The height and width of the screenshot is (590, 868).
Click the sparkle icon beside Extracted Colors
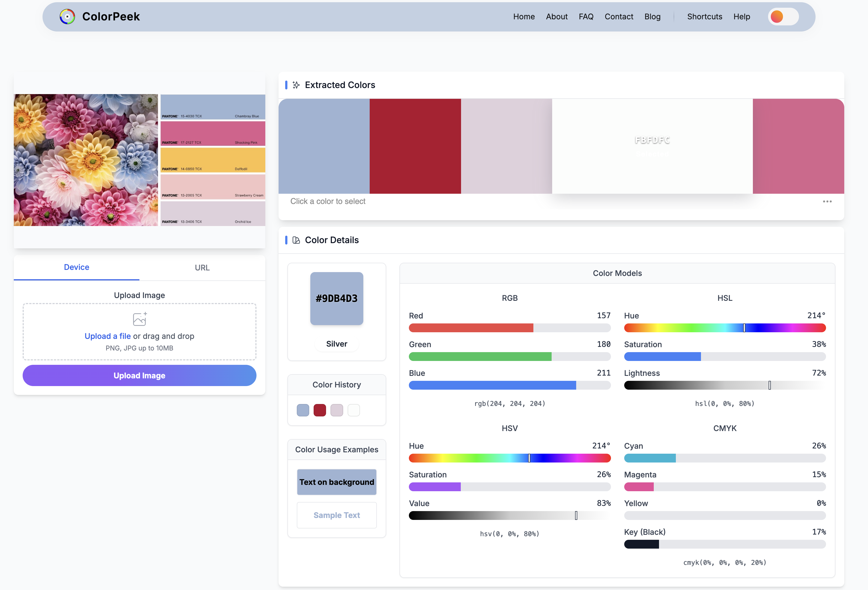pyautogui.click(x=296, y=85)
